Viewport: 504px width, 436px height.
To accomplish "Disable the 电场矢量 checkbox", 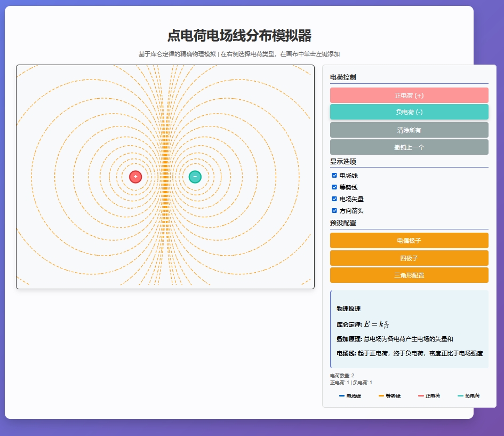I will (334, 199).
